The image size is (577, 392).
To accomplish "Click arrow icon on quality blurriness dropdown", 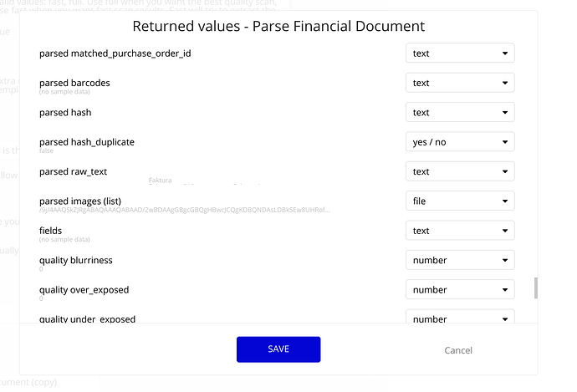I will pyautogui.click(x=505, y=260).
